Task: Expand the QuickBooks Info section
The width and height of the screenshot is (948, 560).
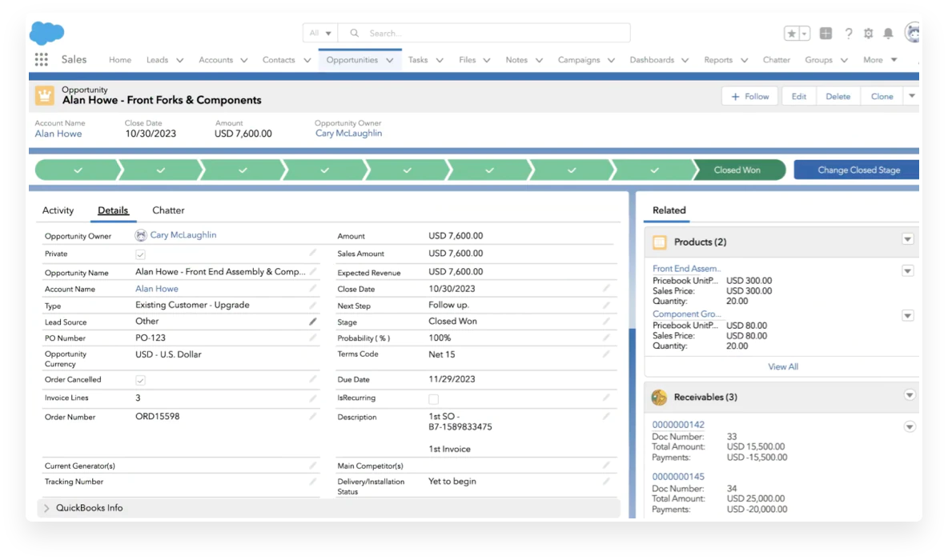Action: pos(46,508)
